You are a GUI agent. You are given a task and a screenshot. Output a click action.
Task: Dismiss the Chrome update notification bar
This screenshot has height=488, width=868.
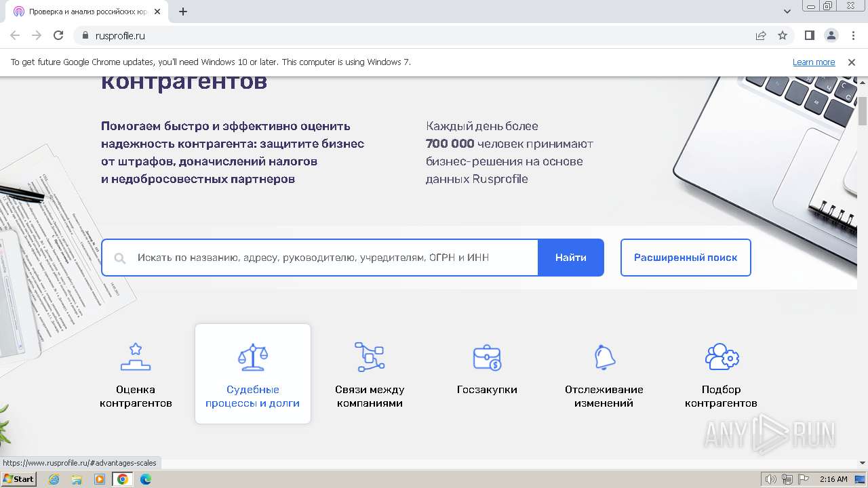852,62
